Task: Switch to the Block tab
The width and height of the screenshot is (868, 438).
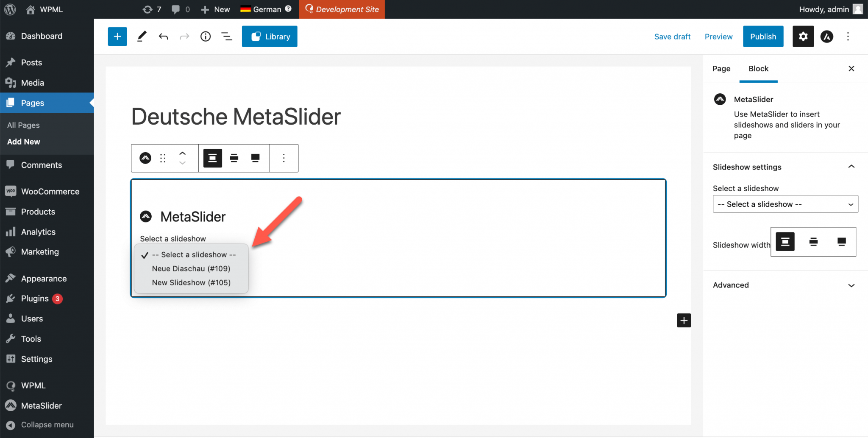Action: pos(758,69)
